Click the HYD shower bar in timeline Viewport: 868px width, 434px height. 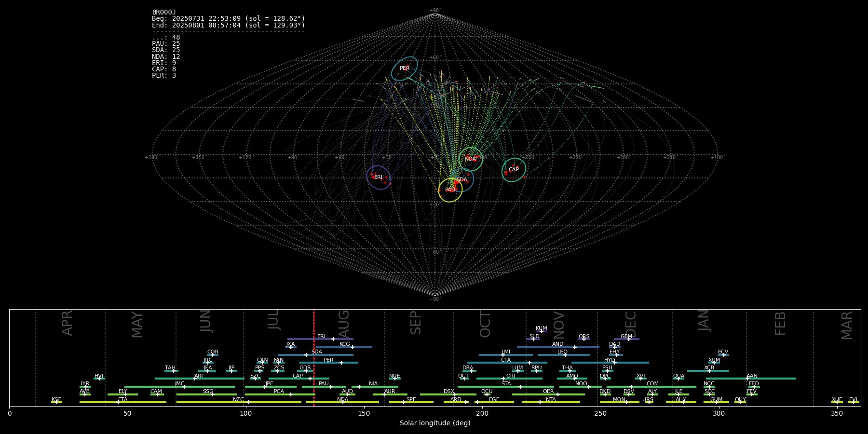tap(610, 363)
